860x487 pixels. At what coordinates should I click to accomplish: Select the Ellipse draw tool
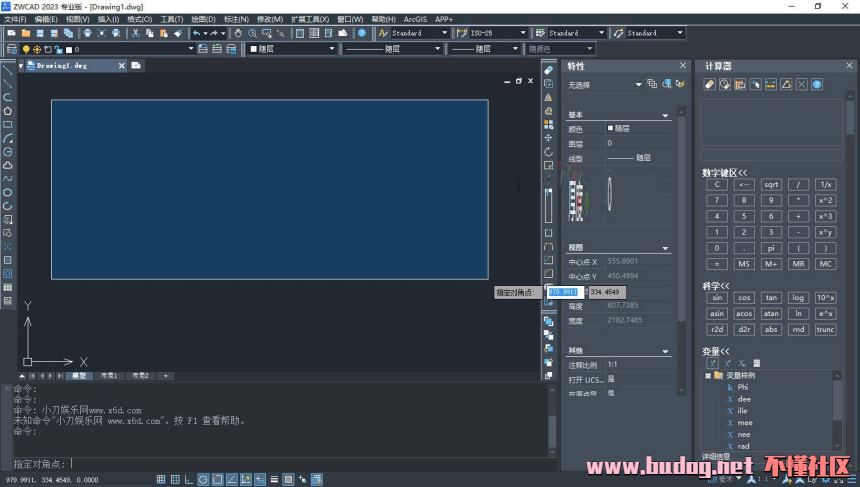(8, 192)
